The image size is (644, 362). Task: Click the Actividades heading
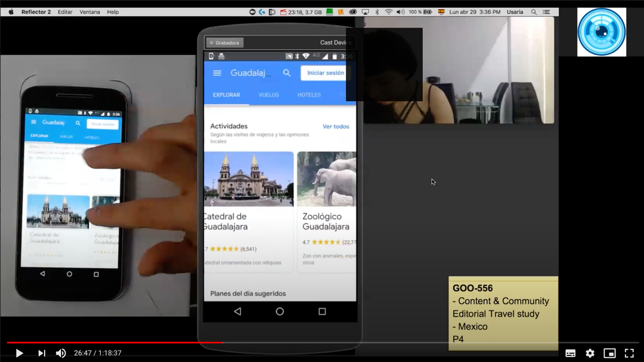(229, 126)
